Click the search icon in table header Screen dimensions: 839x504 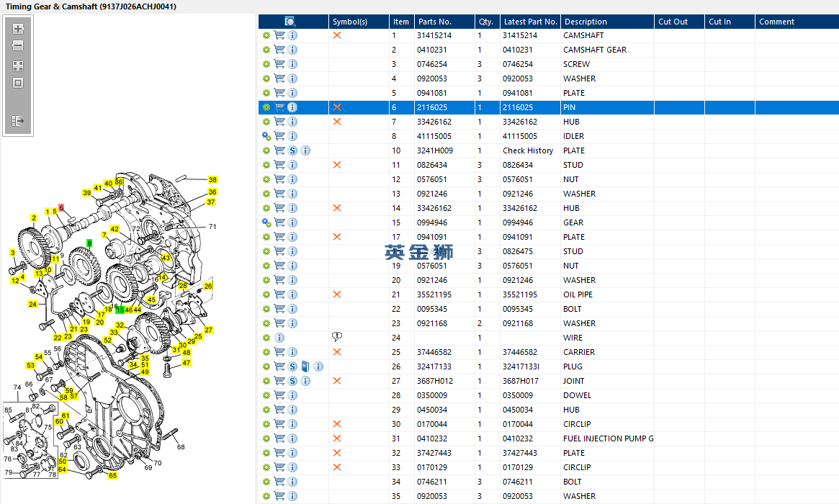[x=290, y=22]
